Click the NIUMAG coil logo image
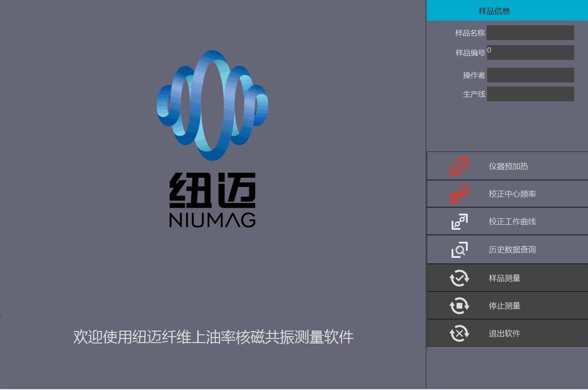 tap(212, 105)
